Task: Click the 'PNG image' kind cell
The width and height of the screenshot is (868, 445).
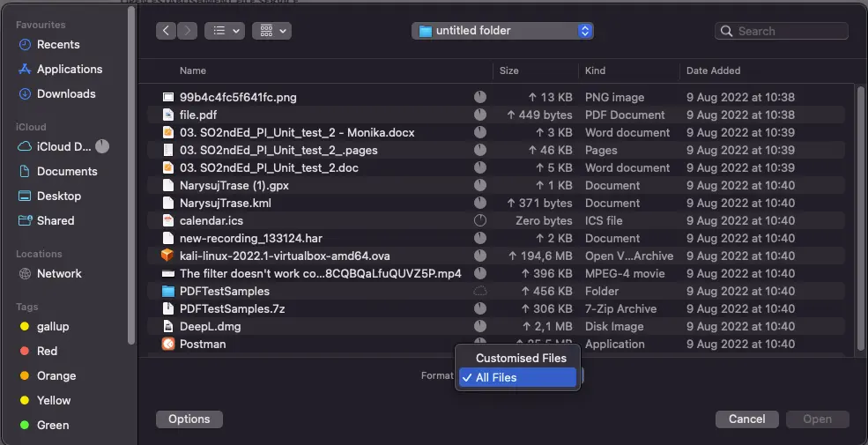Action: pyautogui.click(x=614, y=98)
